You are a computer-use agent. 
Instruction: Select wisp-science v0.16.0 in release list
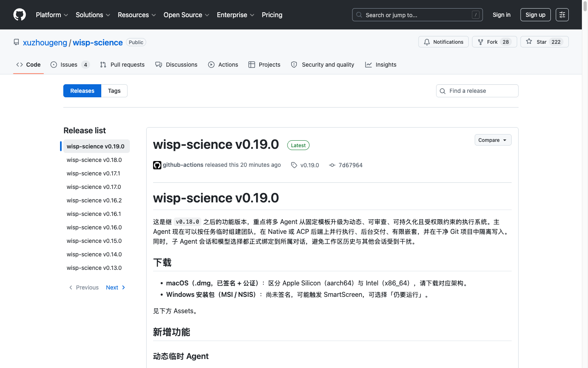pyautogui.click(x=96, y=227)
